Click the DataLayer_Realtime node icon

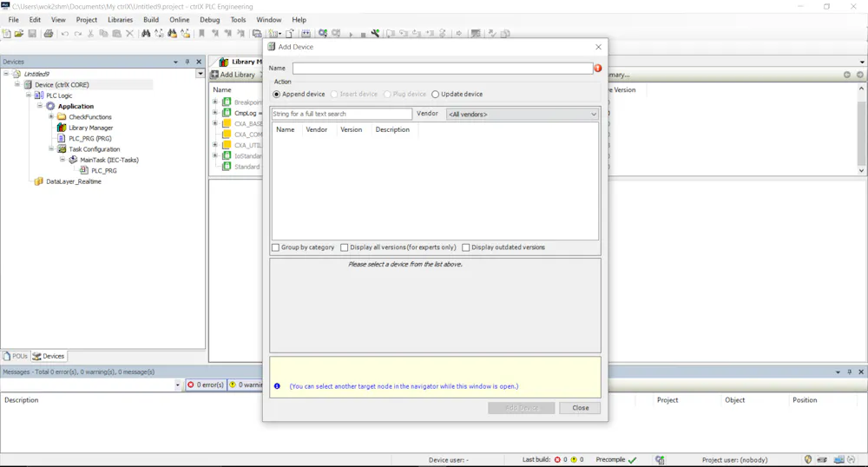[x=38, y=181]
